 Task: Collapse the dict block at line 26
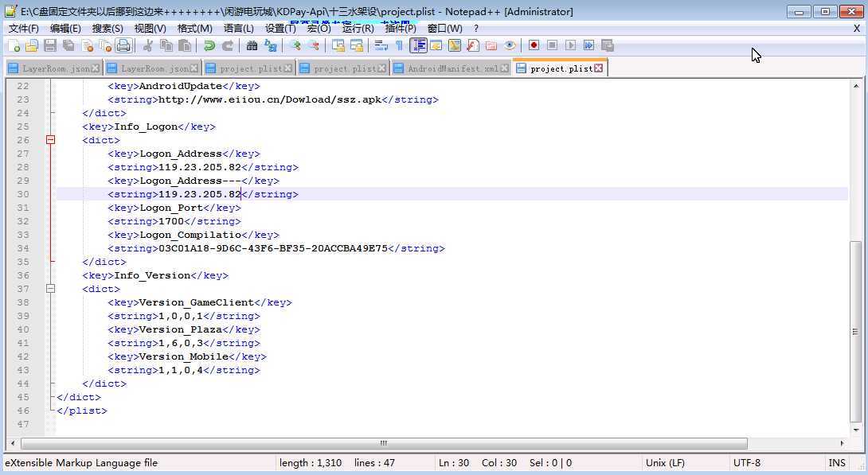point(50,140)
